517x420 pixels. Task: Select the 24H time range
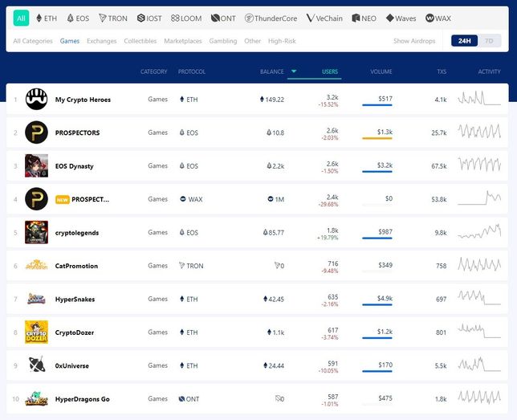click(x=464, y=41)
